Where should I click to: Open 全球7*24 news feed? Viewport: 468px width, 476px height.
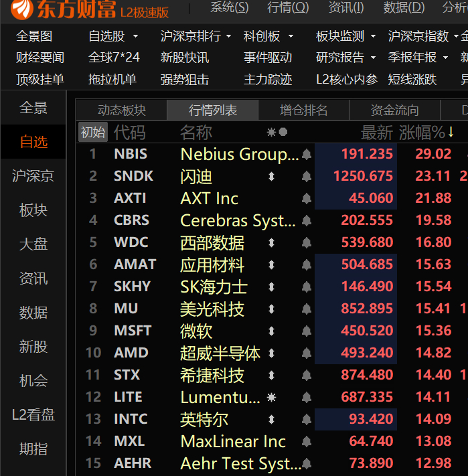tap(114, 58)
